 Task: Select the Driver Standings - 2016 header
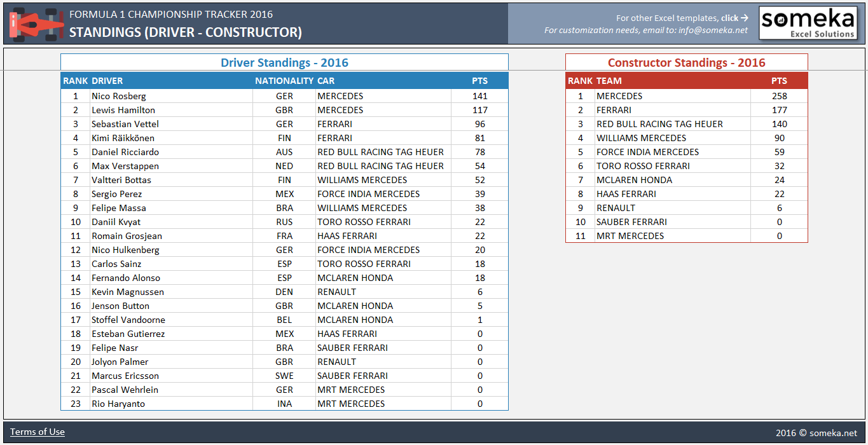pos(284,62)
